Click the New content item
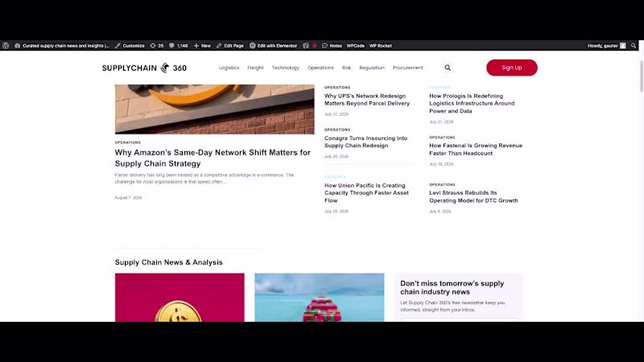Screen dimensions: 644x362 tap(203, 46)
